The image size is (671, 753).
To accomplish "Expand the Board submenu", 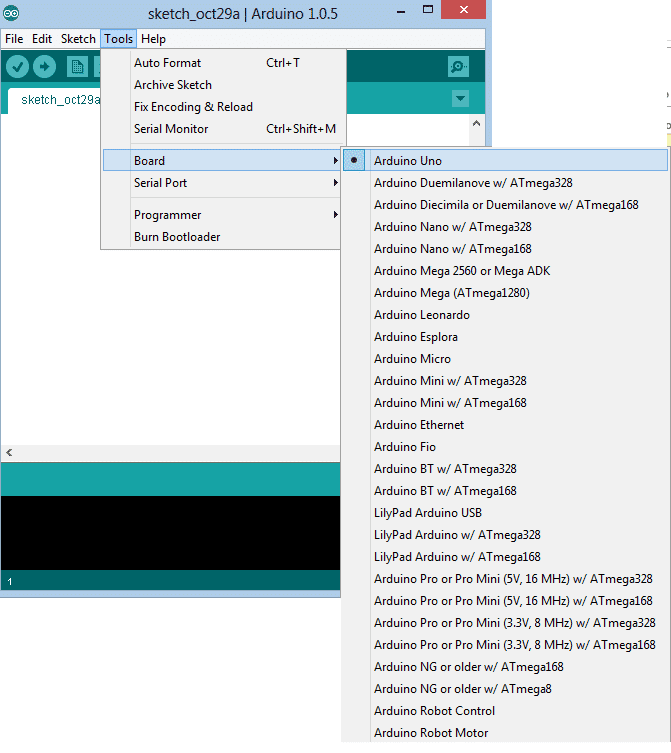I will (221, 160).
